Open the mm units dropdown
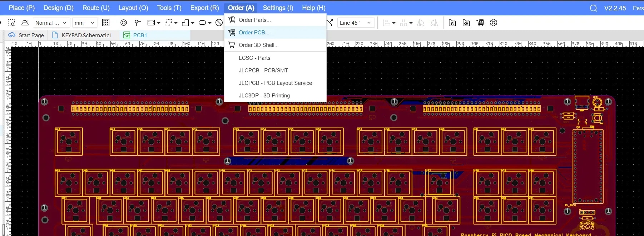 click(84, 23)
